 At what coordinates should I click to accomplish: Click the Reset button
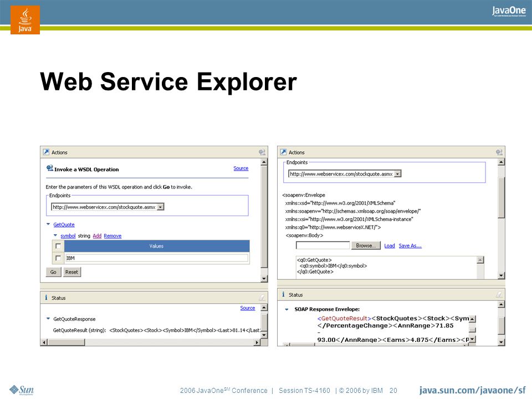tap(71, 272)
